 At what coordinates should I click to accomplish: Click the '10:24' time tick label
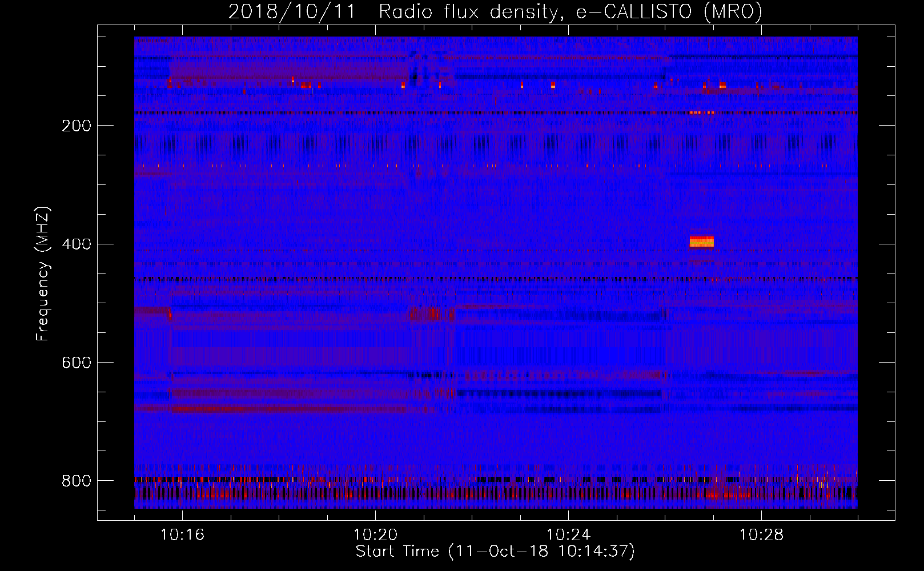click(x=568, y=535)
